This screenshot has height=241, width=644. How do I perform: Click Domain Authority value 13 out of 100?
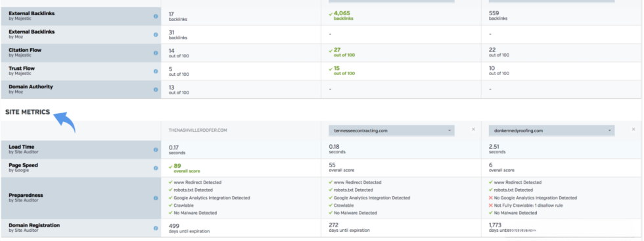179,90
